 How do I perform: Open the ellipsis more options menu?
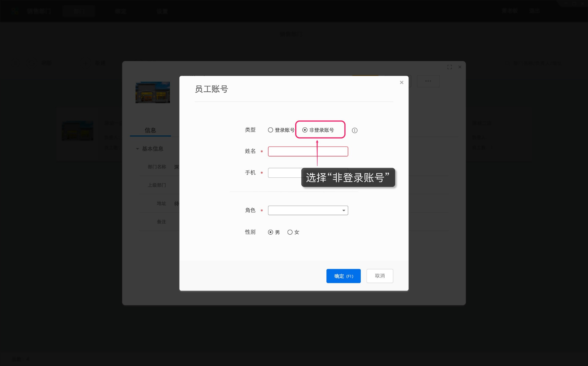[x=428, y=81]
